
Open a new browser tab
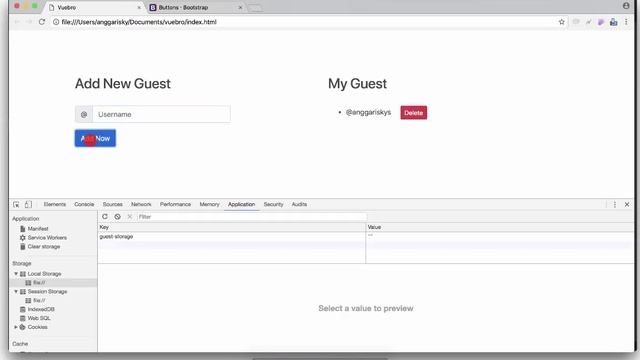(255, 8)
